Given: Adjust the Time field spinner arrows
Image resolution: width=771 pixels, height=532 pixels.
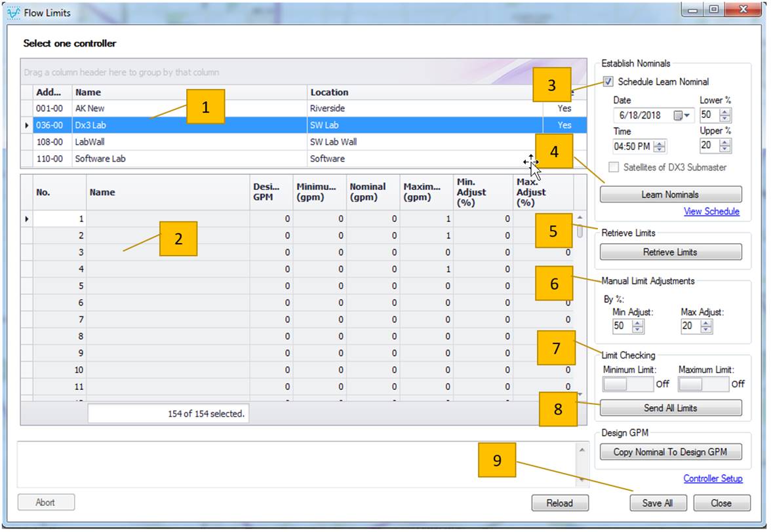Looking at the screenshot, I should coord(660,146).
